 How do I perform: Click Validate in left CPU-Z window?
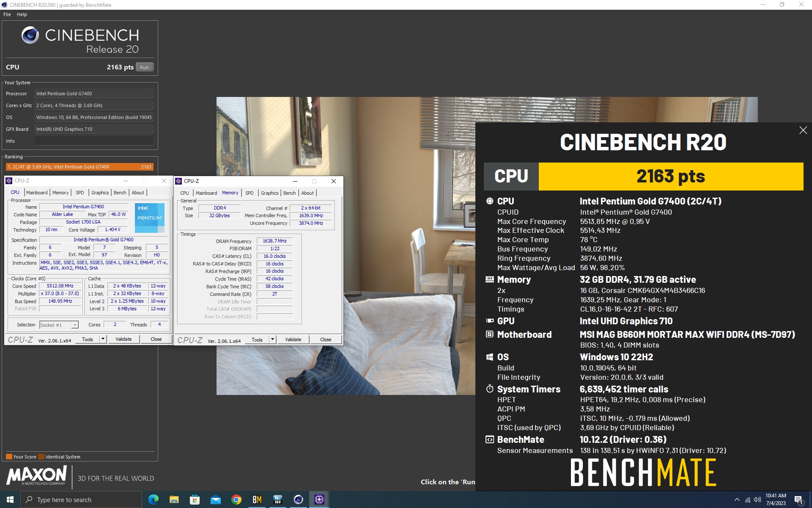point(123,339)
